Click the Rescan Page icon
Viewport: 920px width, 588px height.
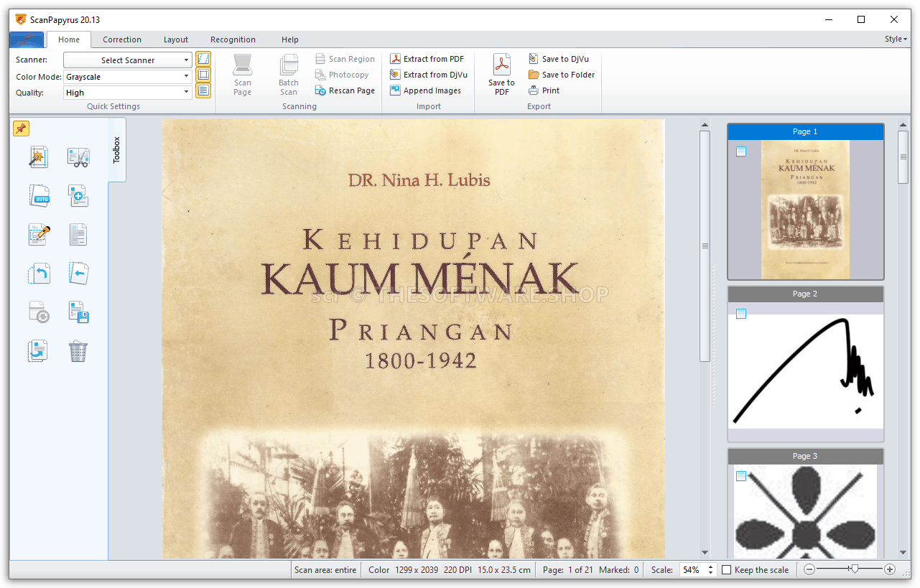click(x=321, y=90)
